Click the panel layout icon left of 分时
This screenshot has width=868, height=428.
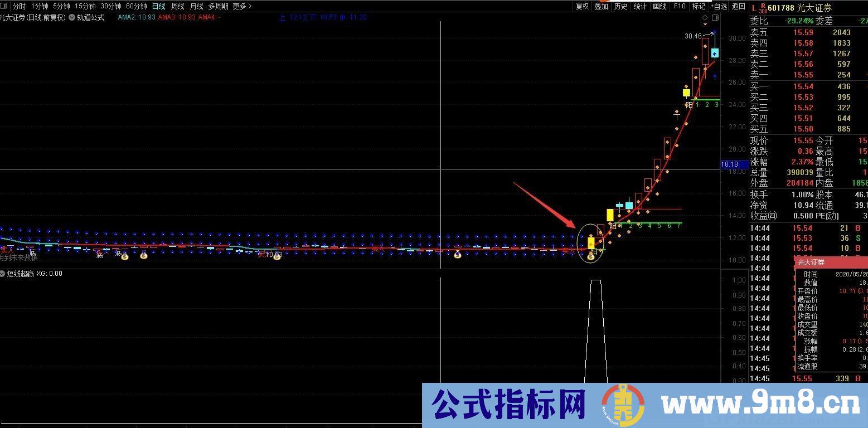tap(5, 6)
